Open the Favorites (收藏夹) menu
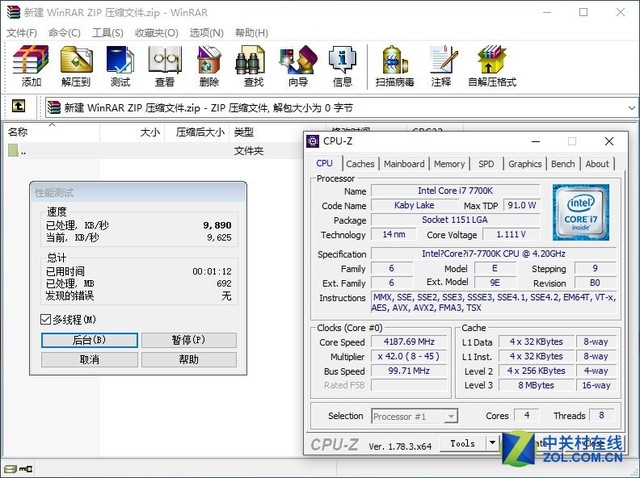 157,33
